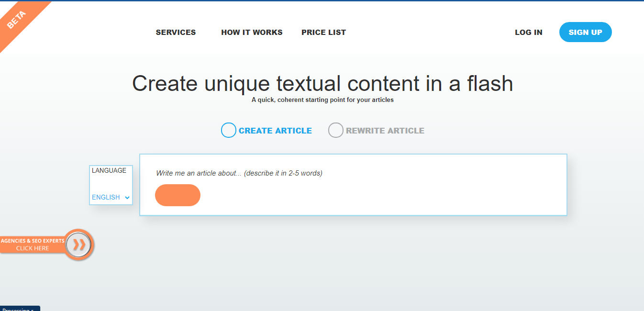The width and height of the screenshot is (644, 311).
Task: Open the How It Works page
Action: coord(252,33)
